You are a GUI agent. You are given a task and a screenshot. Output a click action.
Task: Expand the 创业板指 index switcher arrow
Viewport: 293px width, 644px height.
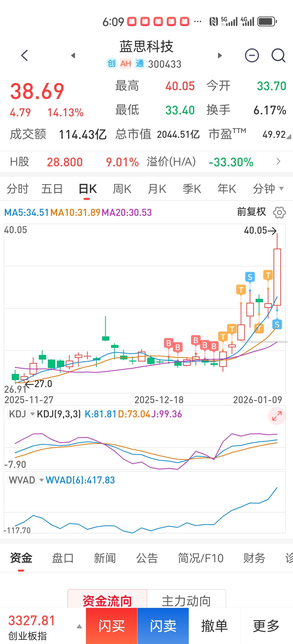tap(79, 626)
